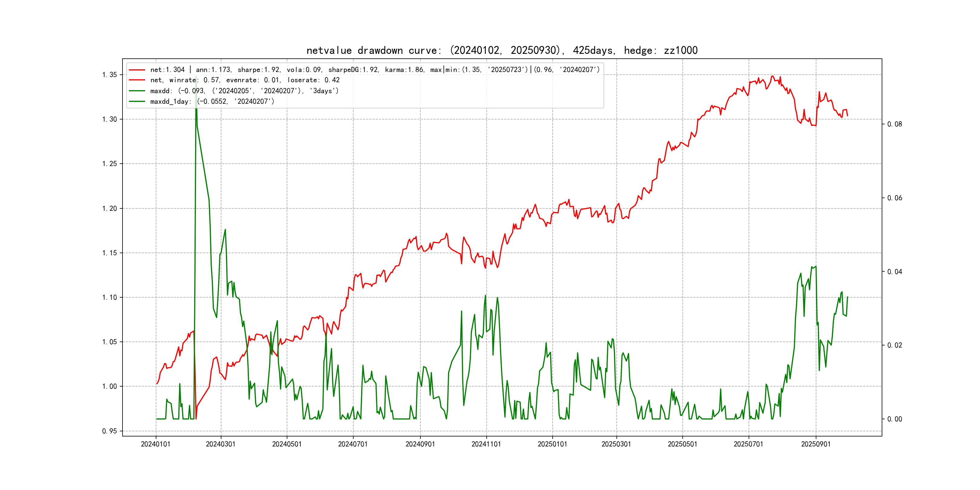Viewport: 980px width, 490px height.
Task: Click the 'sharpe:1.92' text in legend
Action: click(259, 70)
